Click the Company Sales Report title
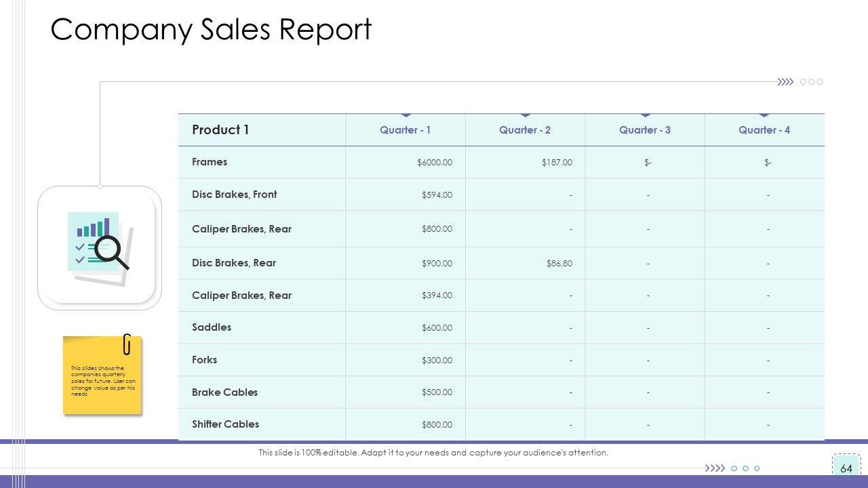The height and width of the screenshot is (488, 868). pyautogui.click(x=211, y=30)
